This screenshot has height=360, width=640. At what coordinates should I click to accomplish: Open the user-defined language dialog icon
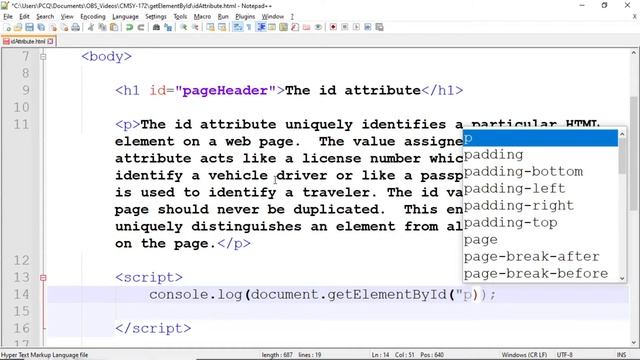tap(271, 27)
